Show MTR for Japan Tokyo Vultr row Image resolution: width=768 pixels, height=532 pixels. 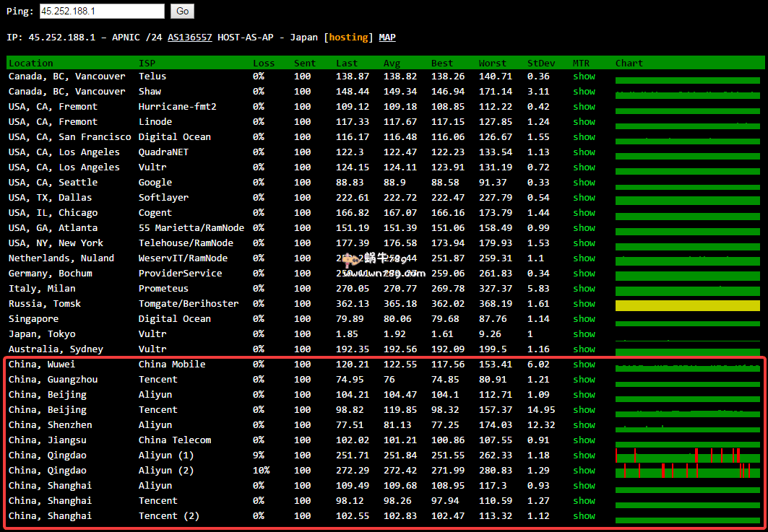584,334
